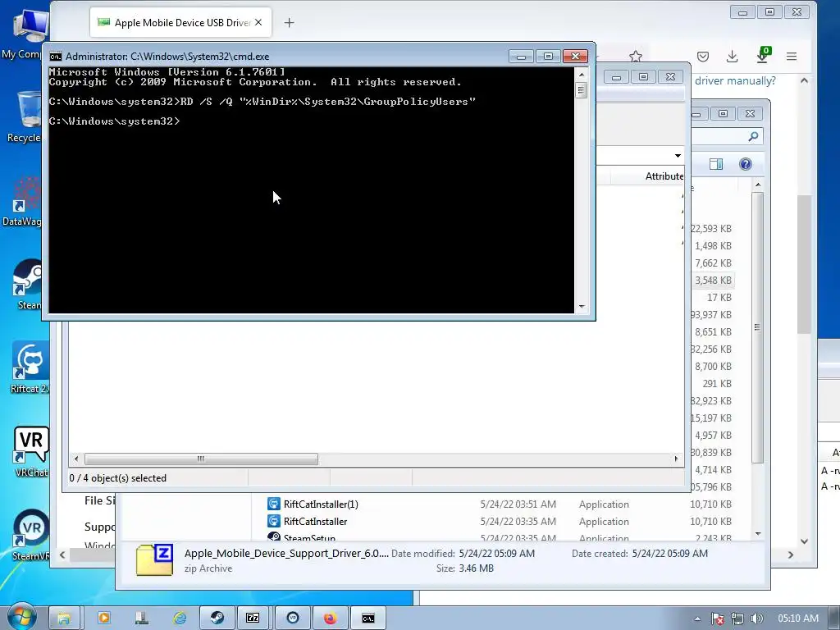The image size is (840, 630).
Task: Open the VRChat desktop shortcut
Action: pyautogui.click(x=31, y=451)
